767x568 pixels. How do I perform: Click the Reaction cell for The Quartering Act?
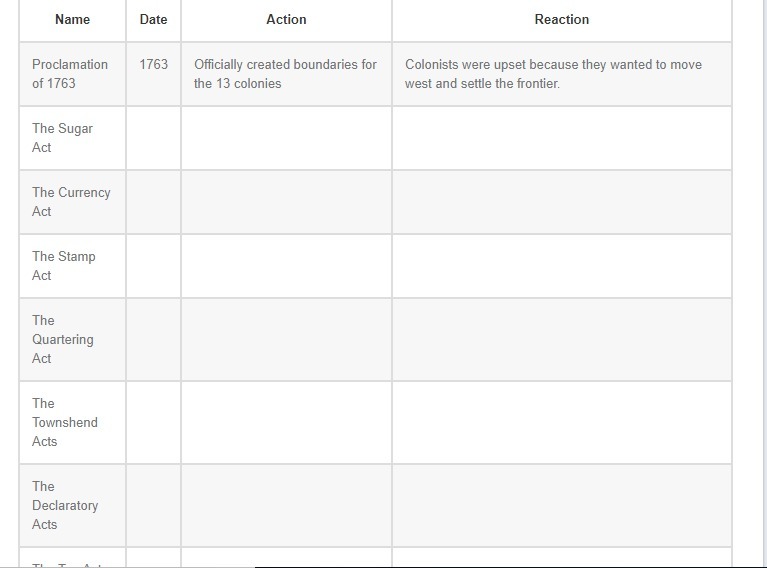[x=561, y=339]
